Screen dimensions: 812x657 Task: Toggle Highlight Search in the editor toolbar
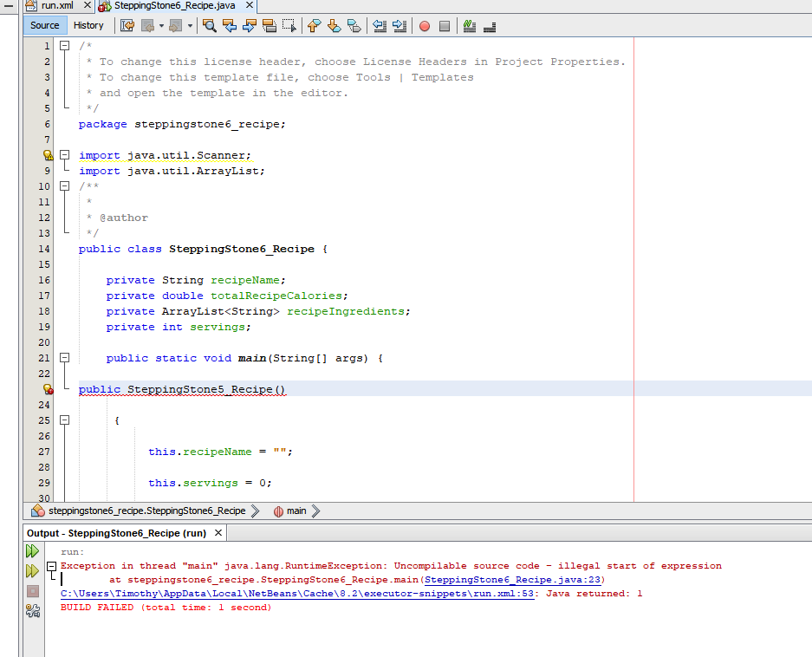[270, 25]
